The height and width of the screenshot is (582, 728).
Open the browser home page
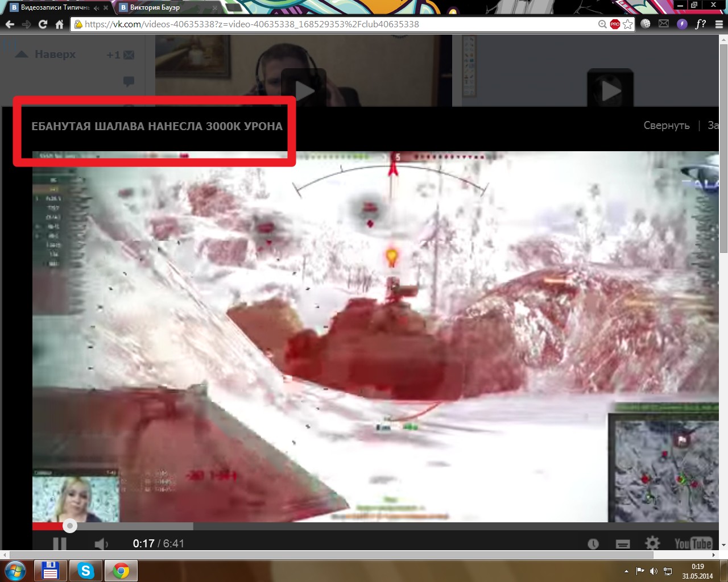[59, 24]
